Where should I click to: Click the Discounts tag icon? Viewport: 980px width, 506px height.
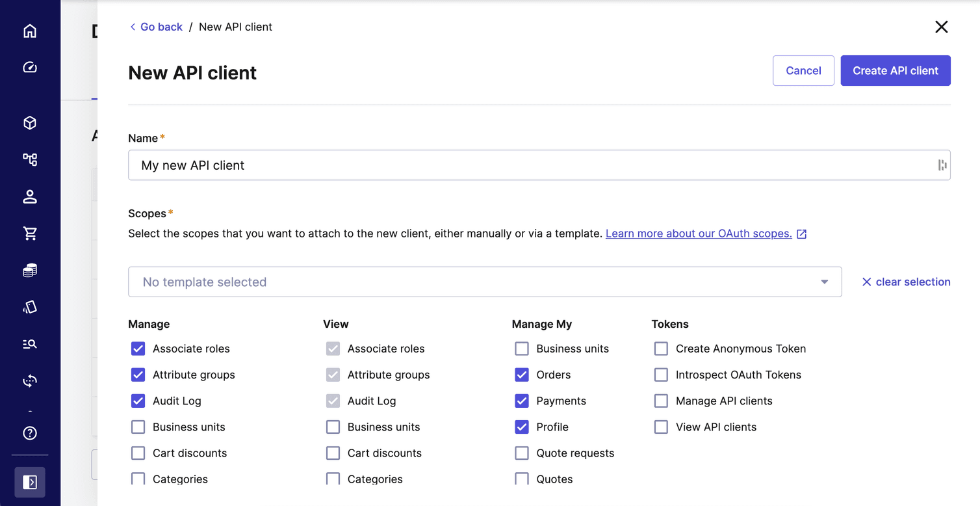30,307
